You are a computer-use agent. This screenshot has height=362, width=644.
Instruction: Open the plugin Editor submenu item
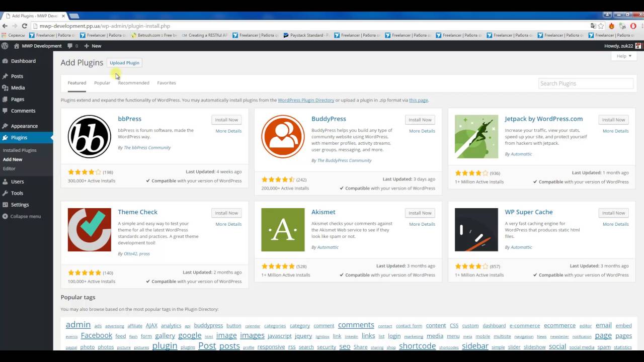(9, 168)
